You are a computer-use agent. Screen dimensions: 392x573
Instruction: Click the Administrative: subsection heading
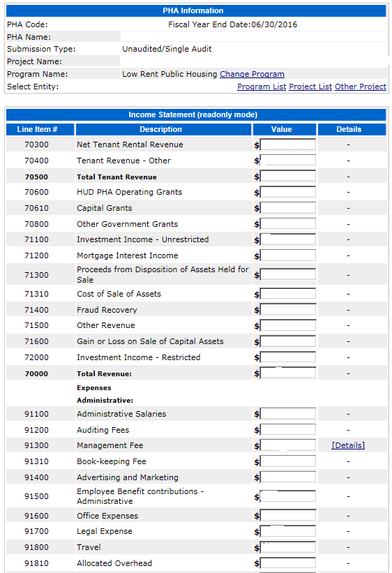pyautogui.click(x=105, y=401)
